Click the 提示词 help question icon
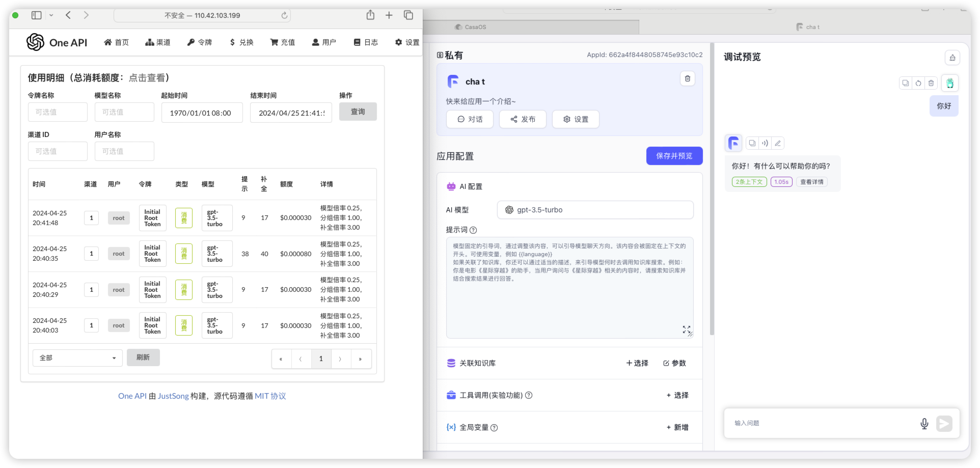The image size is (980, 468). [473, 230]
